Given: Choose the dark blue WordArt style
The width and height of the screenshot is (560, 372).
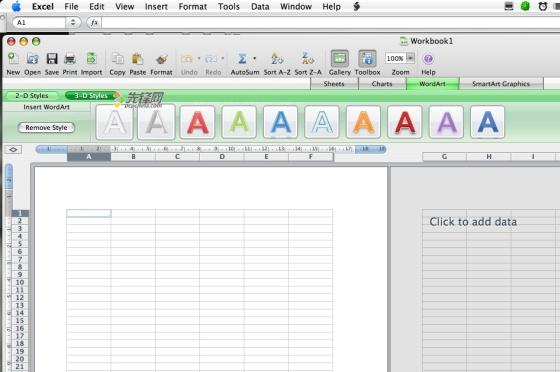Looking at the screenshot, I should 488,122.
